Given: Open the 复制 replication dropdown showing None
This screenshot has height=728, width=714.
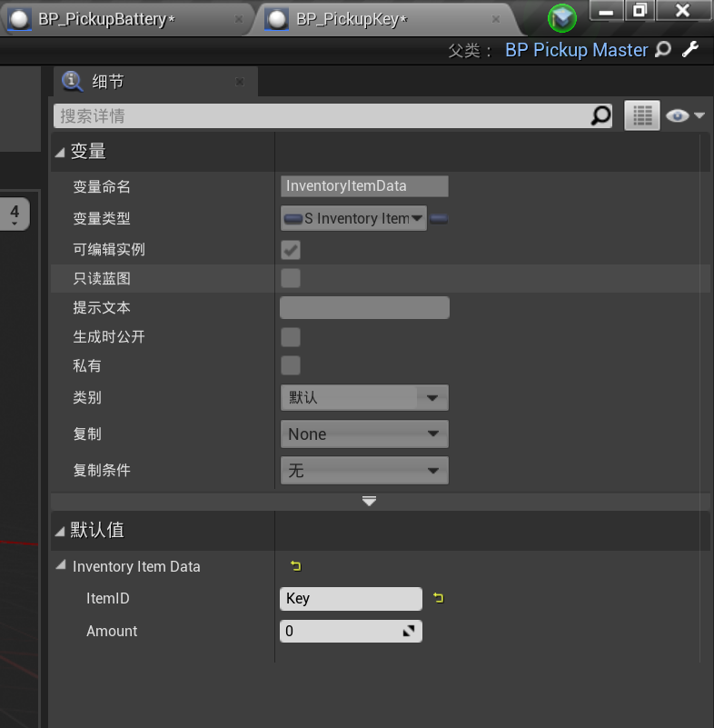Looking at the screenshot, I should click(364, 434).
